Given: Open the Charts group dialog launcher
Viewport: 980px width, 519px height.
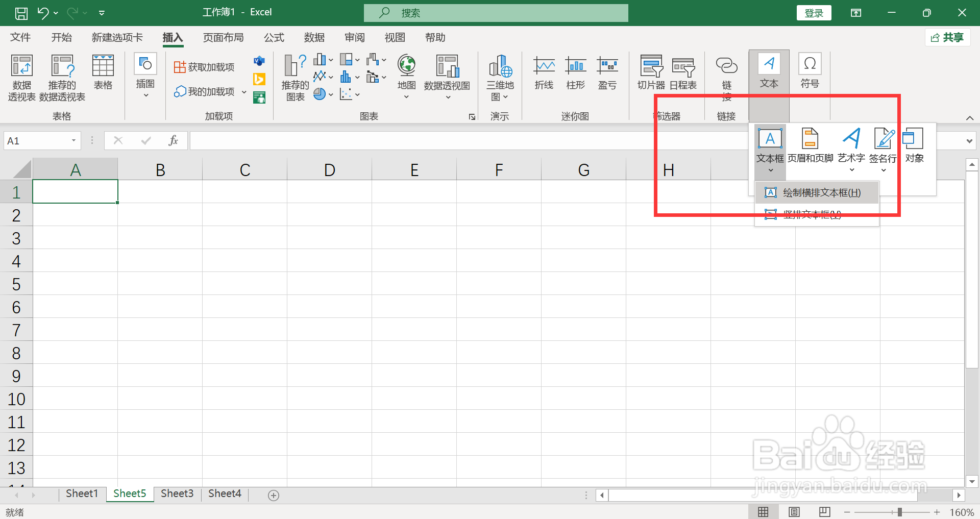Looking at the screenshot, I should click(x=472, y=117).
